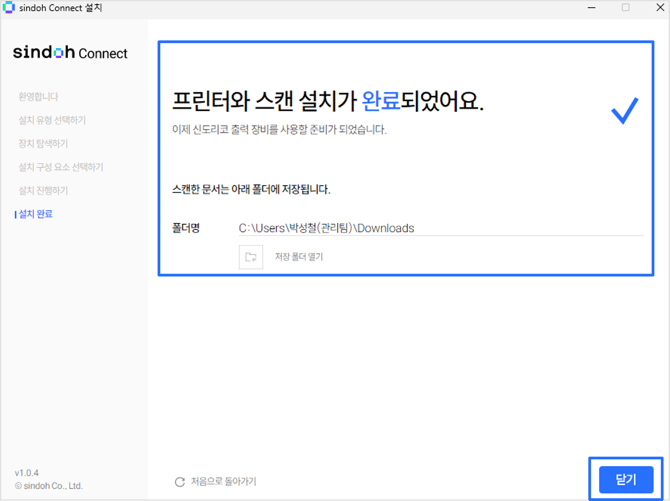This screenshot has width=670, height=501.
Task: Click the version text v1.0.4
Action: [x=26, y=473]
